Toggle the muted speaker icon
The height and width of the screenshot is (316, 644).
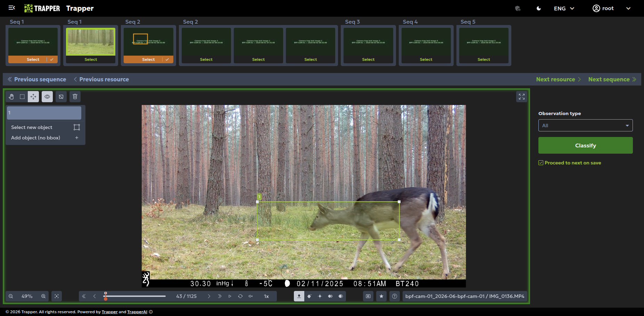(251, 296)
